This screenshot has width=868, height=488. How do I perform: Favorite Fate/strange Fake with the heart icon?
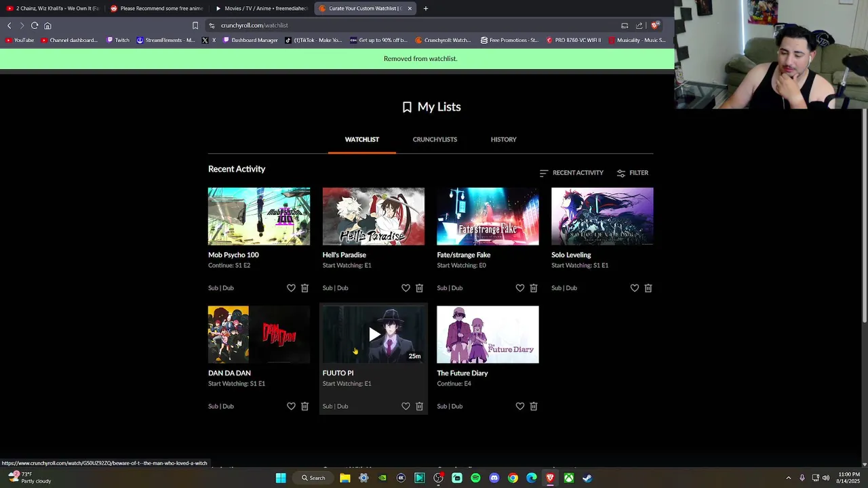[520, 288]
